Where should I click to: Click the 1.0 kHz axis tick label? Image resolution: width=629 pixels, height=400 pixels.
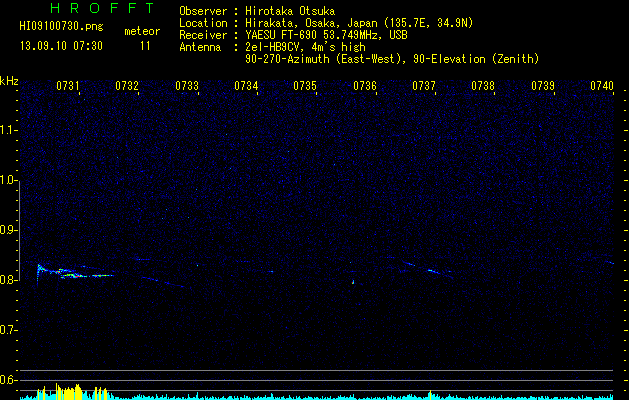[9, 181]
